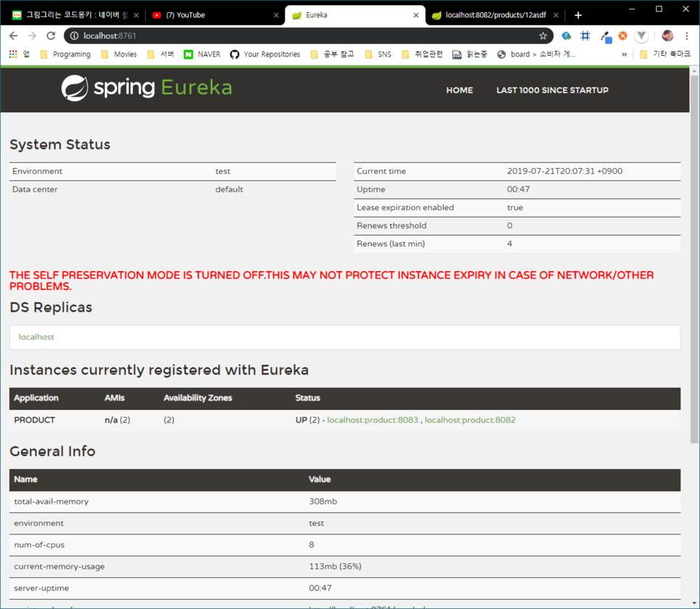700x609 pixels.
Task: Click the current-memory-usage value 113mb (36%)
Action: (x=336, y=566)
